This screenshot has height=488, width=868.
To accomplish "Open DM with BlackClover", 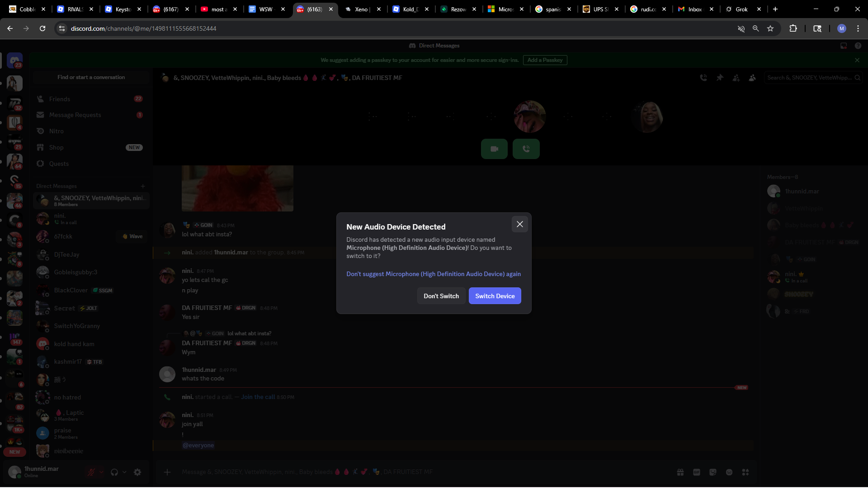I will coord(91,291).
